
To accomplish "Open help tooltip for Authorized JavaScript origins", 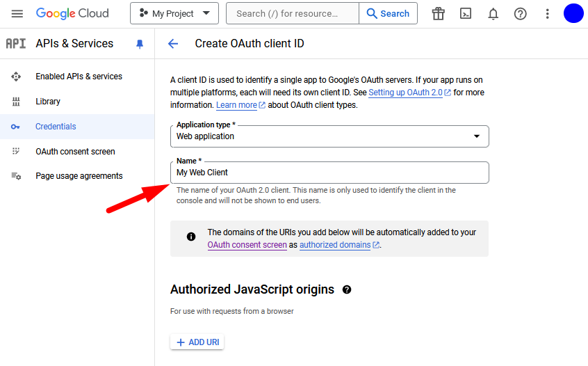I will 347,289.
